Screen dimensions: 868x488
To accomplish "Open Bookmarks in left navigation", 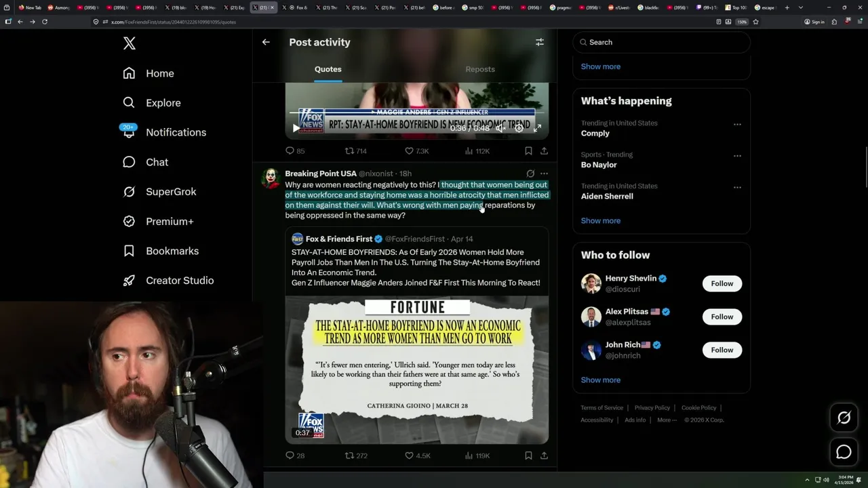I will pos(161,251).
